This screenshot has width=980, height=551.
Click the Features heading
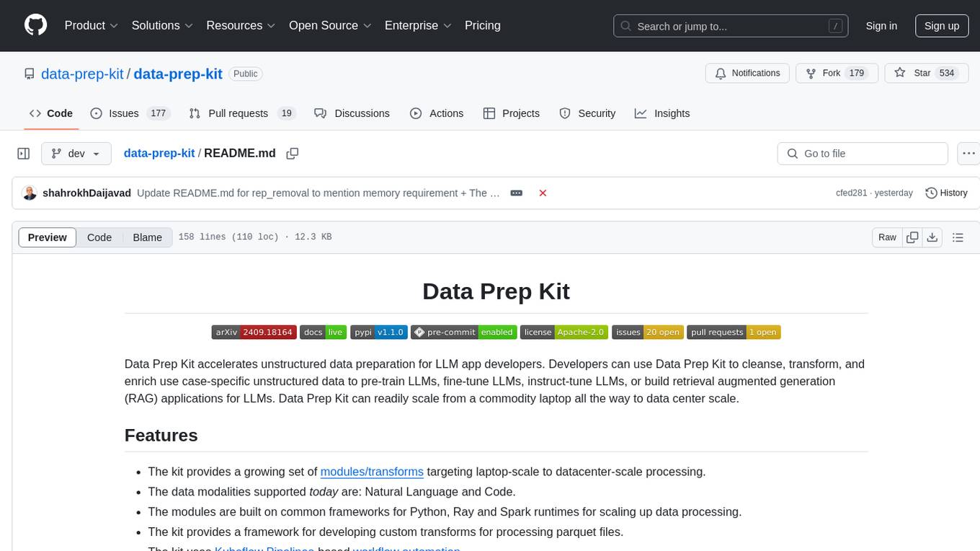pyautogui.click(x=161, y=435)
